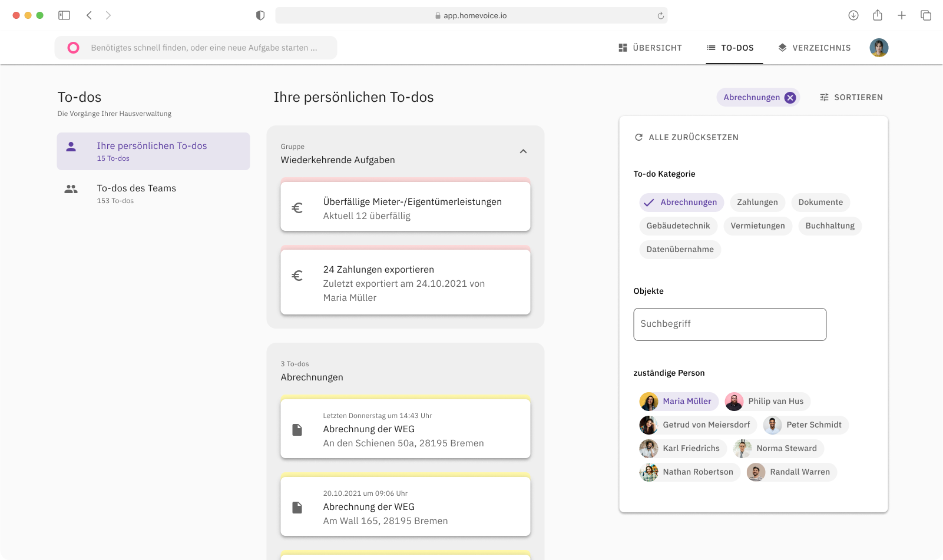Collapse the Wiederkehrende Aufgaben group
The height and width of the screenshot is (560, 943).
tap(523, 151)
